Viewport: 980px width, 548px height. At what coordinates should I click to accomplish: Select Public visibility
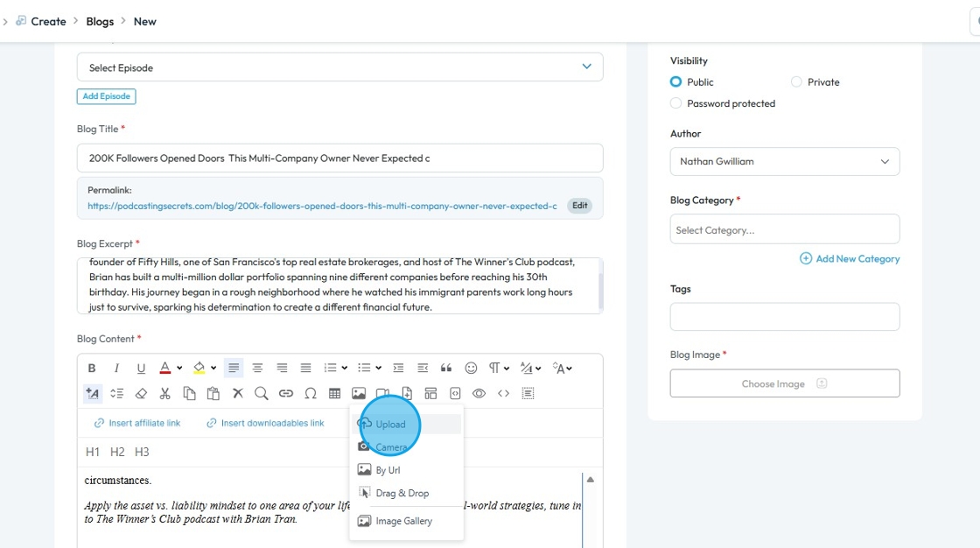675,82
